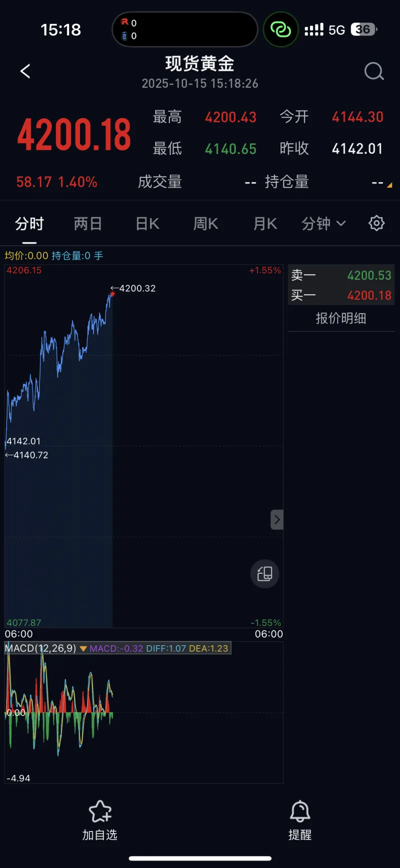
Task: Tap the red latest-price dot on chart
Action: point(112,294)
